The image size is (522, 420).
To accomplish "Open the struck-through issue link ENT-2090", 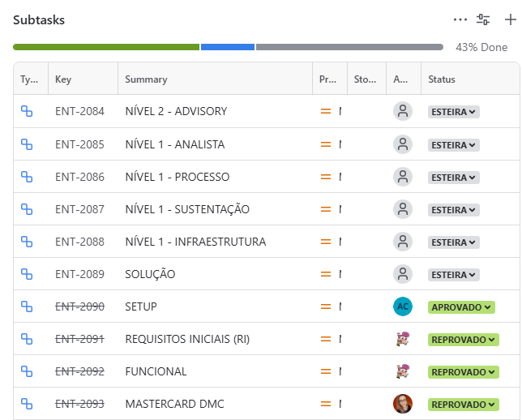I will coord(80,306).
